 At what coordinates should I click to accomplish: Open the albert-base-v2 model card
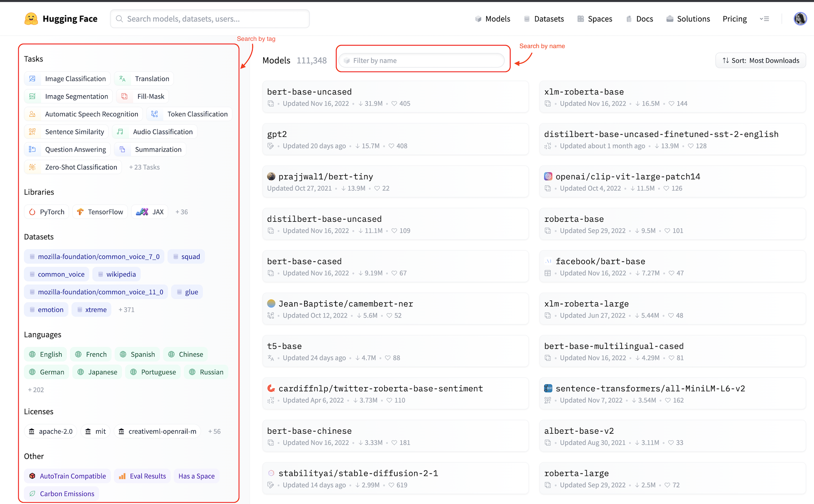click(x=673, y=436)
